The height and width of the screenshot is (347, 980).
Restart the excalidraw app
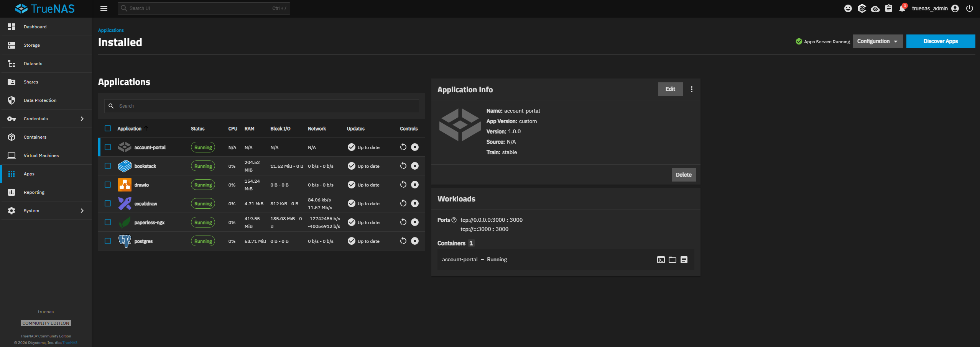(403, 203)
